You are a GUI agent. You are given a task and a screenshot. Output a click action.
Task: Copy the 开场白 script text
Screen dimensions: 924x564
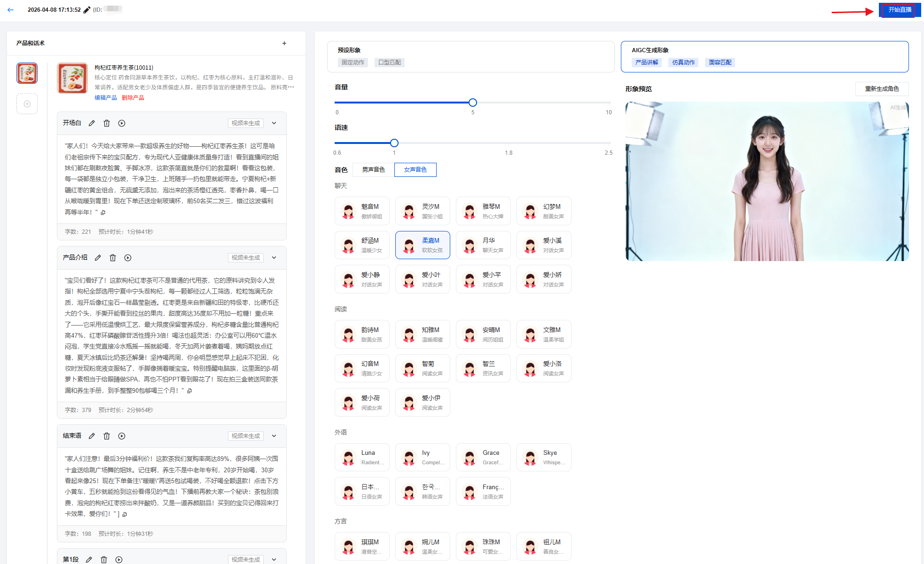tap(103, 213)
